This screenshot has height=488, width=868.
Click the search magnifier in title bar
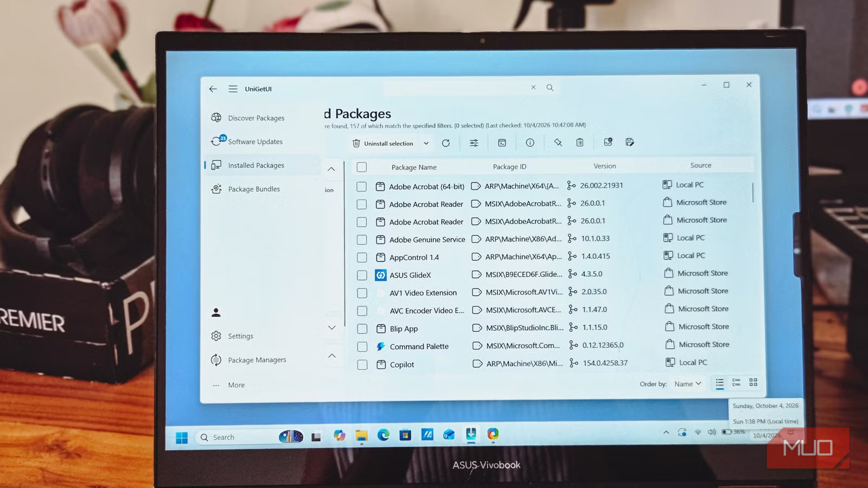coord(550,88)
